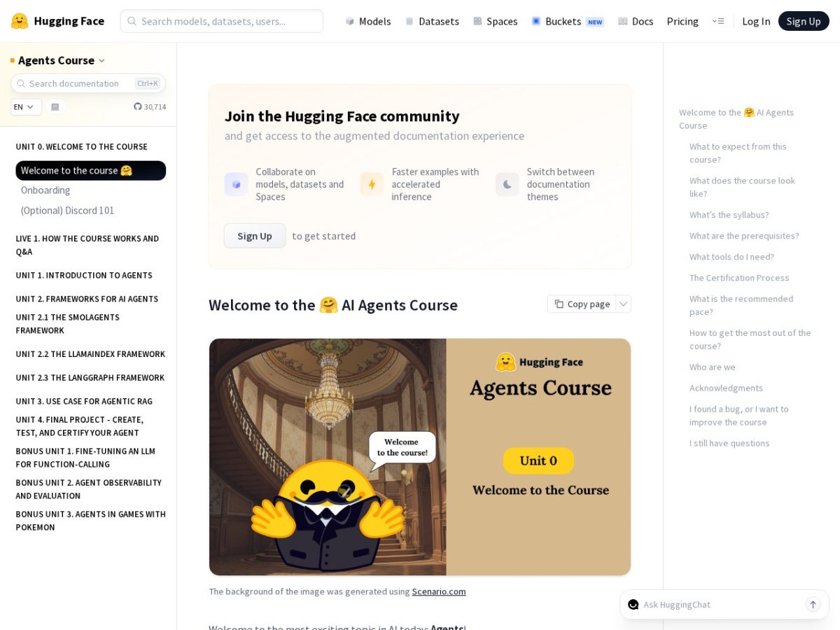Jump to Who are we section

(713, 367)
